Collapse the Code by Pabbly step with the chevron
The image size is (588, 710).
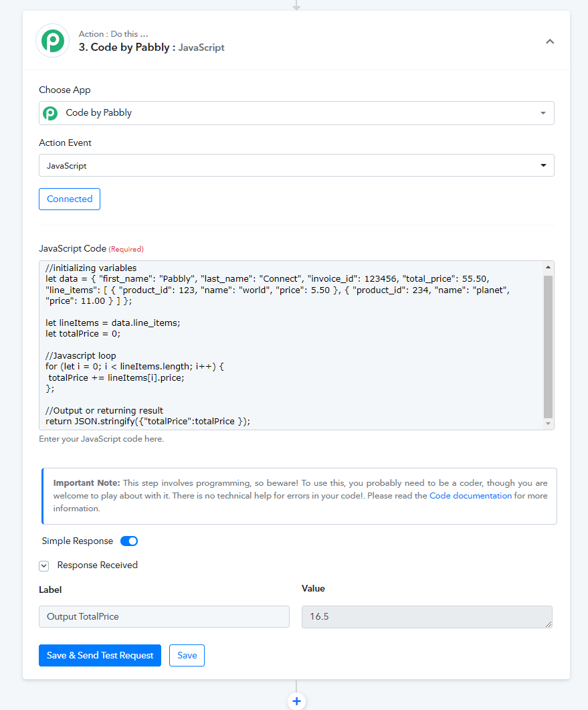(549, 41)
